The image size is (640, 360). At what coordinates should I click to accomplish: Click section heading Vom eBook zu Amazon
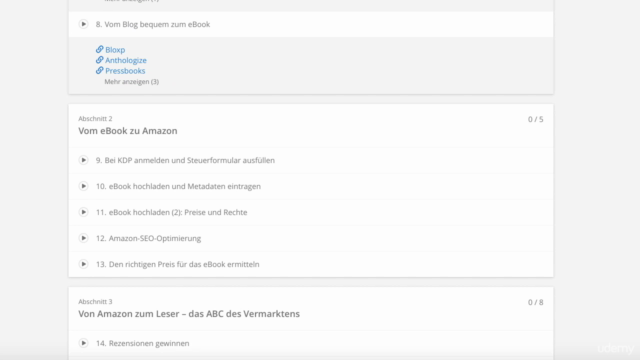[128, 131]
